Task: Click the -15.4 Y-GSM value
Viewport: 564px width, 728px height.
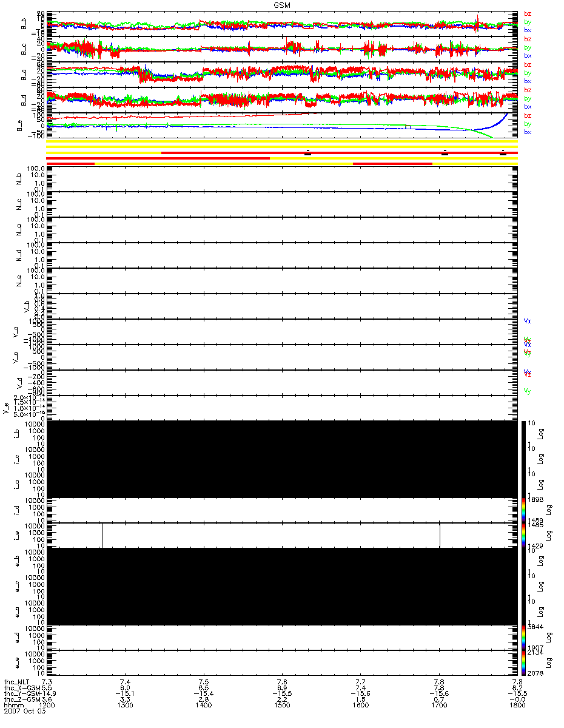Action: click(x=204, y=693)
